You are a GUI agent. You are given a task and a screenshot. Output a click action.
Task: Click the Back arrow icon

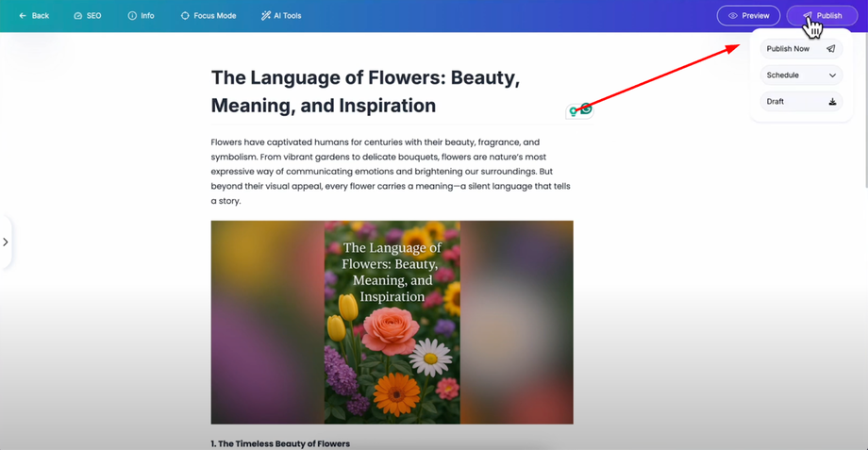tap(23, 16)
